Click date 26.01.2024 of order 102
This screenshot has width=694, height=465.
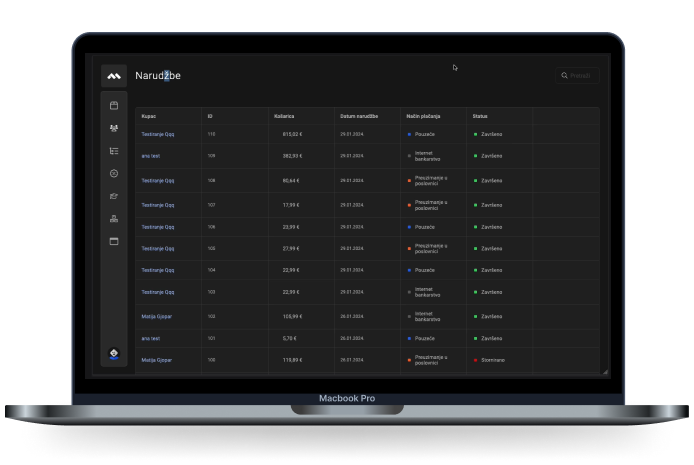(352, 316)
